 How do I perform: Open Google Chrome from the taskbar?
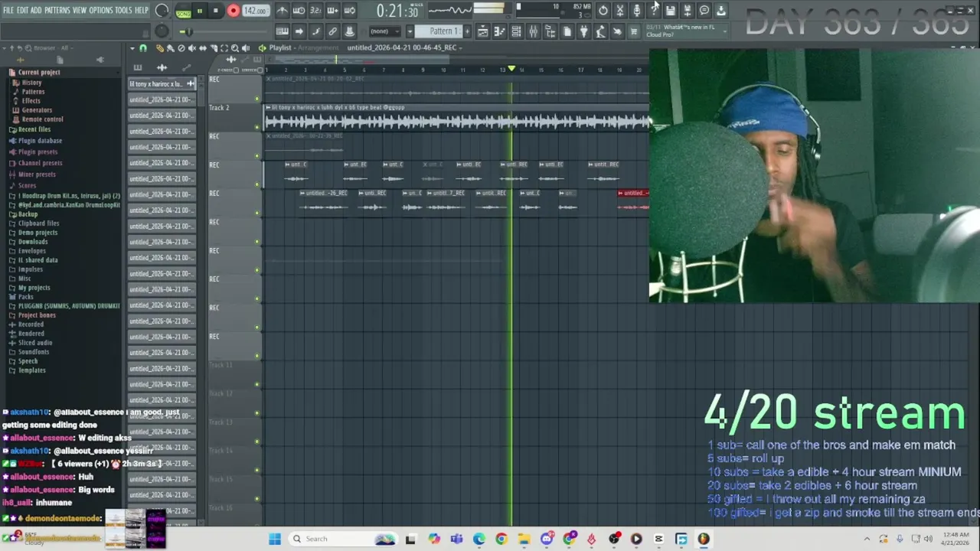click(x=501, y=539)
